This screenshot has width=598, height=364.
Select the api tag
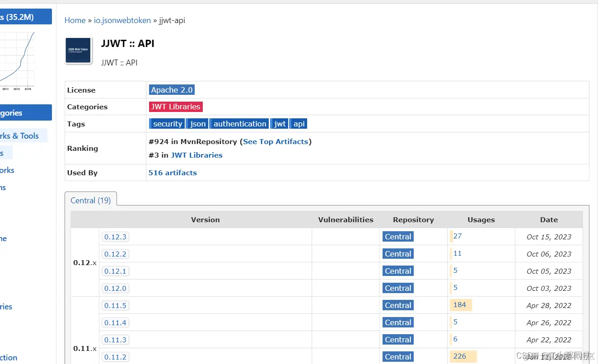tap(299, 124)
